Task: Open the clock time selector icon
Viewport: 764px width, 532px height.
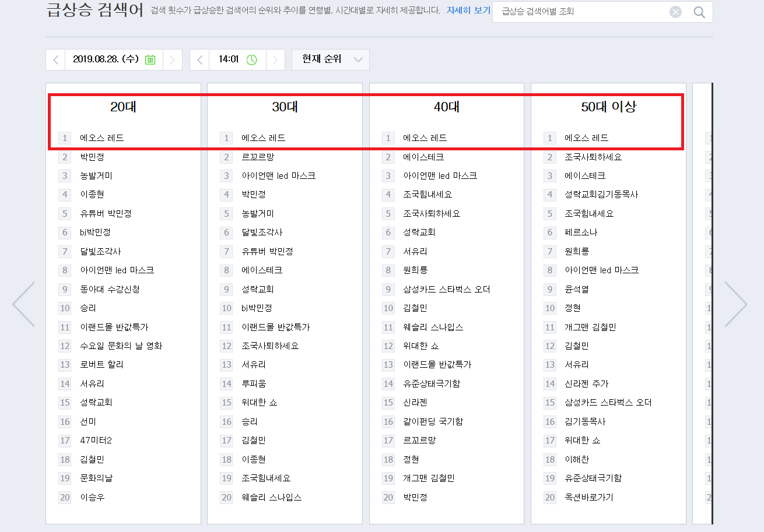Action: pos(252,59)
